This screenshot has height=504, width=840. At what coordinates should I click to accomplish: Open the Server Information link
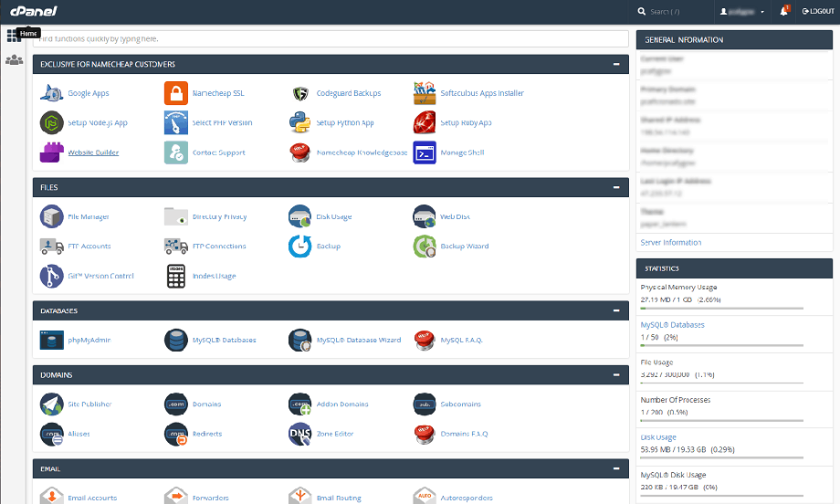671,243
